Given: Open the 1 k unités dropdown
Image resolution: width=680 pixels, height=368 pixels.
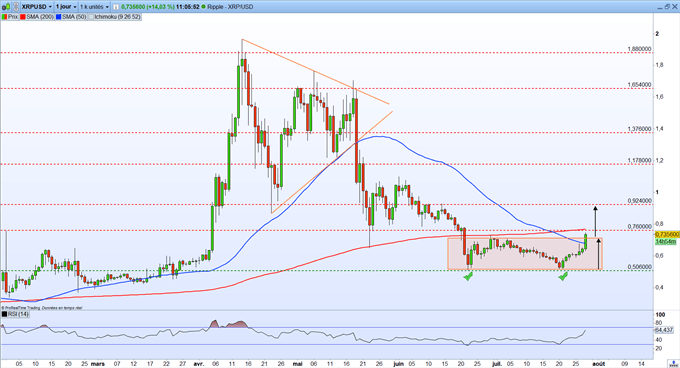Looking at the screenshot, I should tap(94, 7).
